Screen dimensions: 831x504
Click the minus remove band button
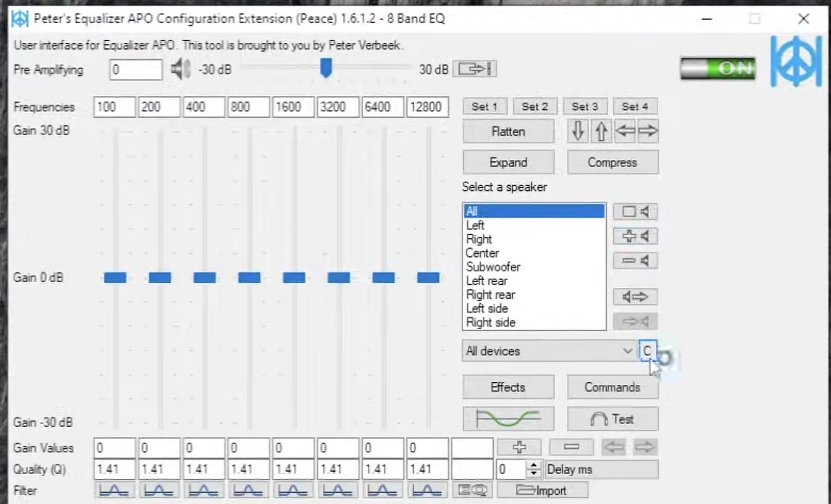571,447
